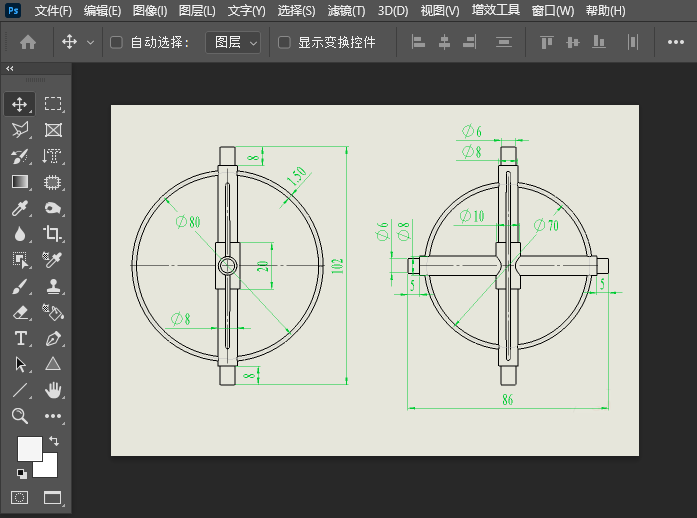Toggle Quick Mask mode icon
The height and width of the screenshot is (518, 697).
click(x=19, y=498)
